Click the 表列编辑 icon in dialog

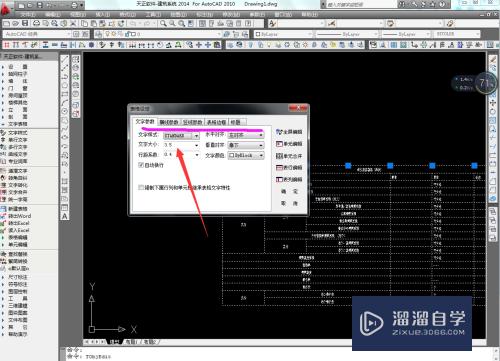(279, 179)
